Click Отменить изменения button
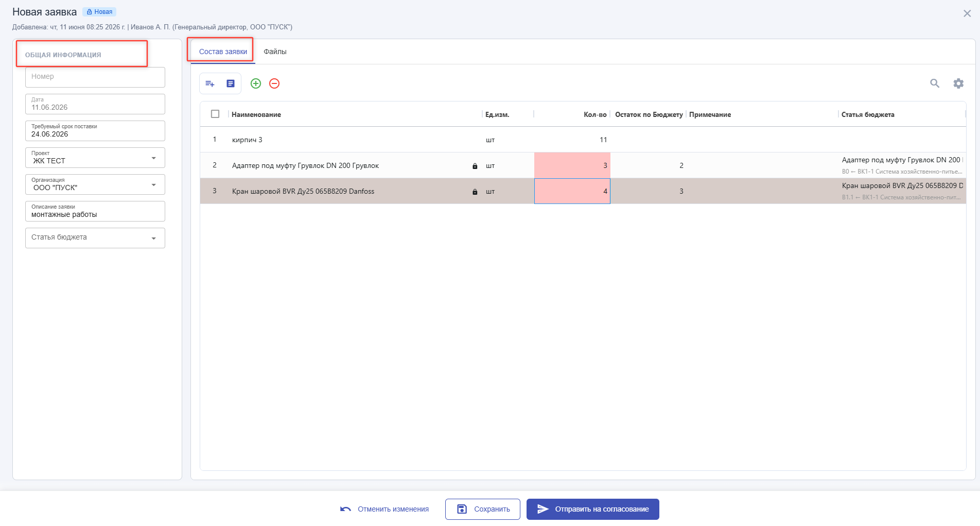 [x=384, y=509]
